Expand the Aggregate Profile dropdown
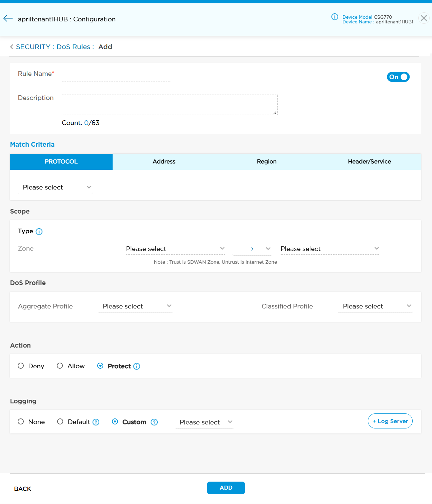432x504 pixels. [x=135, y=306]
